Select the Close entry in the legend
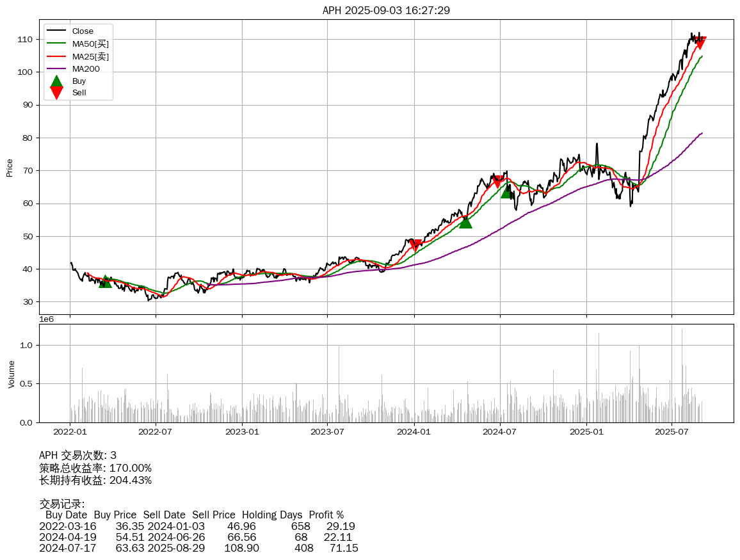 82,31
